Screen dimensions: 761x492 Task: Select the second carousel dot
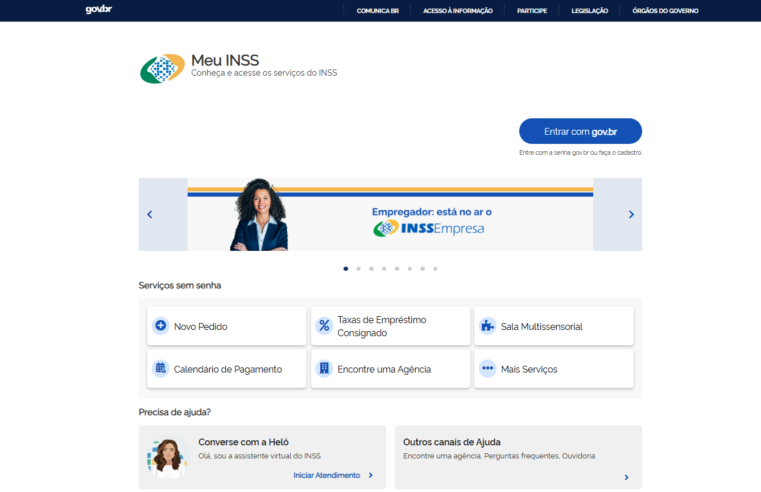359,269
